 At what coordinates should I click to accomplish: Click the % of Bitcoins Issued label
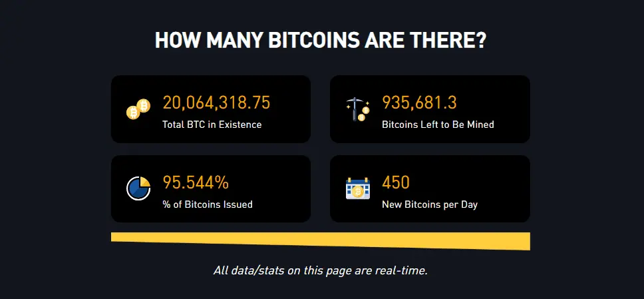pyautogui.click(x=208, y=204)
